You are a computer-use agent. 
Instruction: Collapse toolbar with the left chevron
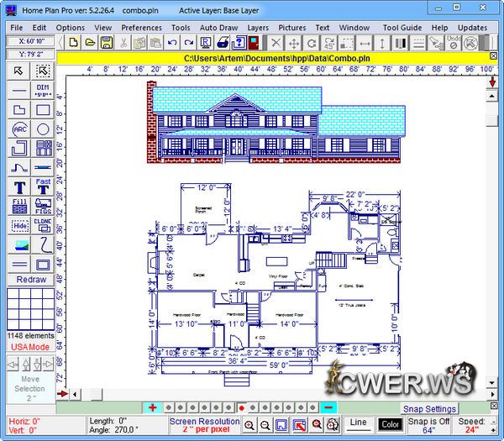60,43
